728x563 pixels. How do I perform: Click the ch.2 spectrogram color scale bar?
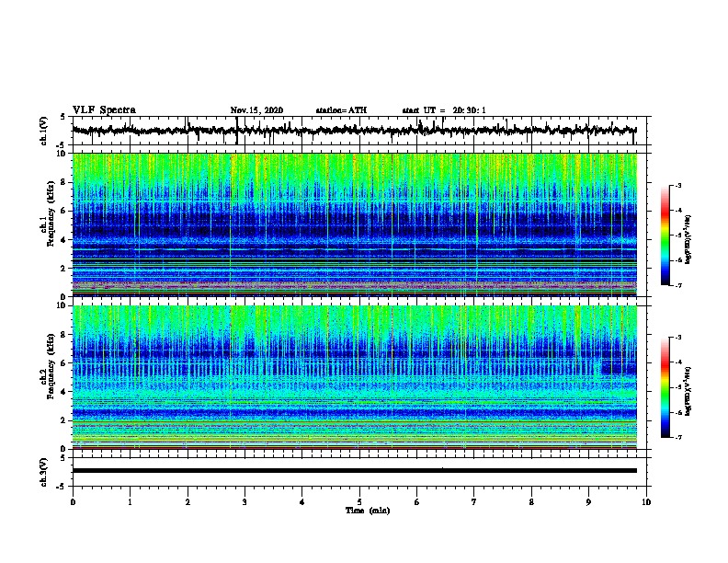(x=665, y=387)
